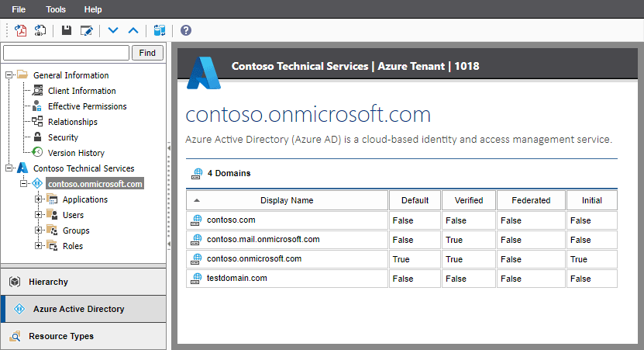
Task: Click in the search text field
Action: [x=66, y=53]
